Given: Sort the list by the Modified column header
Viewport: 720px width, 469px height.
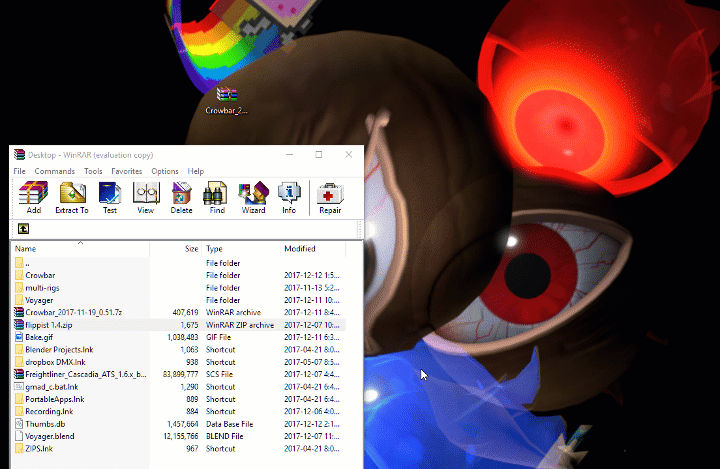Looking at the screenshot, I should tap(313, 249).
